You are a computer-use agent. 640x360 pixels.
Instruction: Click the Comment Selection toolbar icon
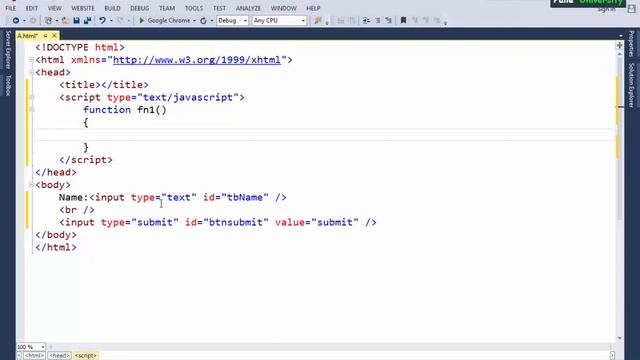(378, 20)
